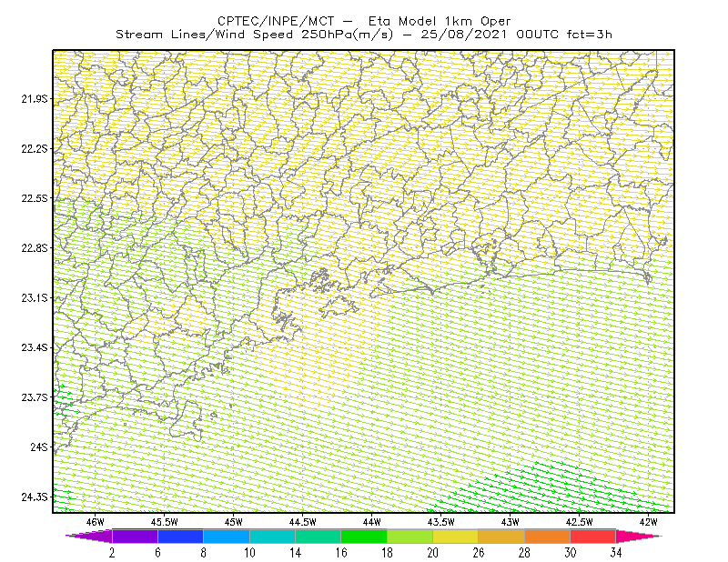
Task: Select the light blue legend swatch 8-10
Action: point(227,536)
